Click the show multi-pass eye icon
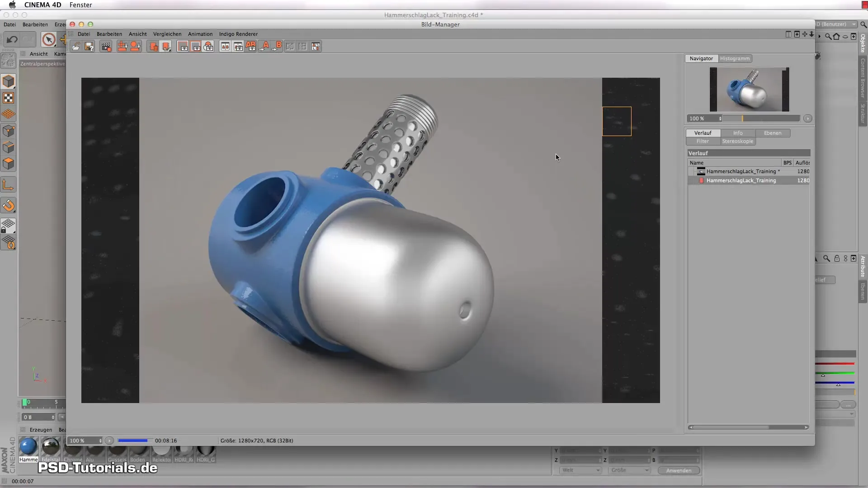The image size is (868, 488). (x=208, y=47)
